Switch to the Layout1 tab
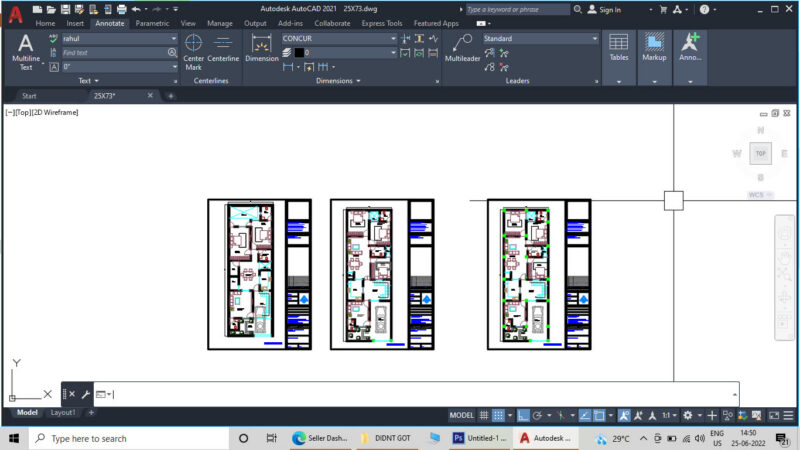The width and height of the screenshot is (800, 450). tap(63, 412)
